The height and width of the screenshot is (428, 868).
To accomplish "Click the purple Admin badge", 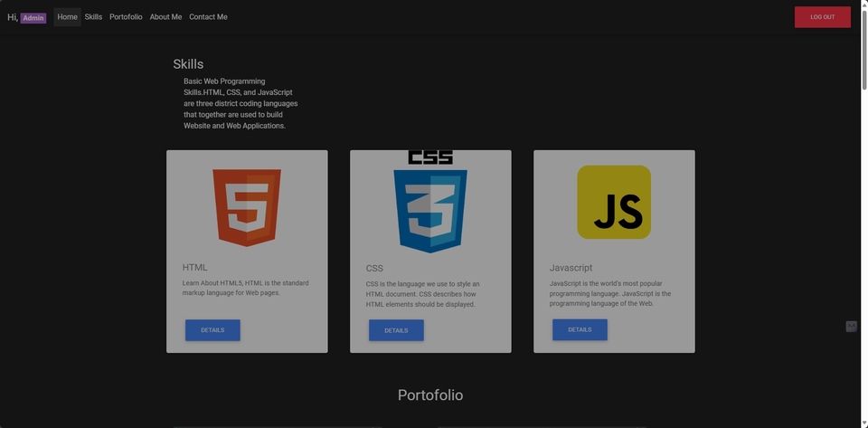I will click(x=33, y=18).
